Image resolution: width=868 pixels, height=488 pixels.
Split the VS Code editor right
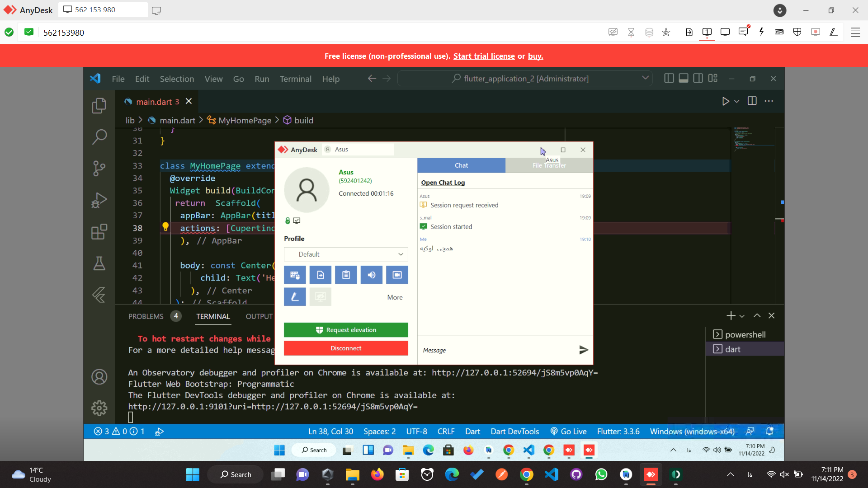(752, 101)
